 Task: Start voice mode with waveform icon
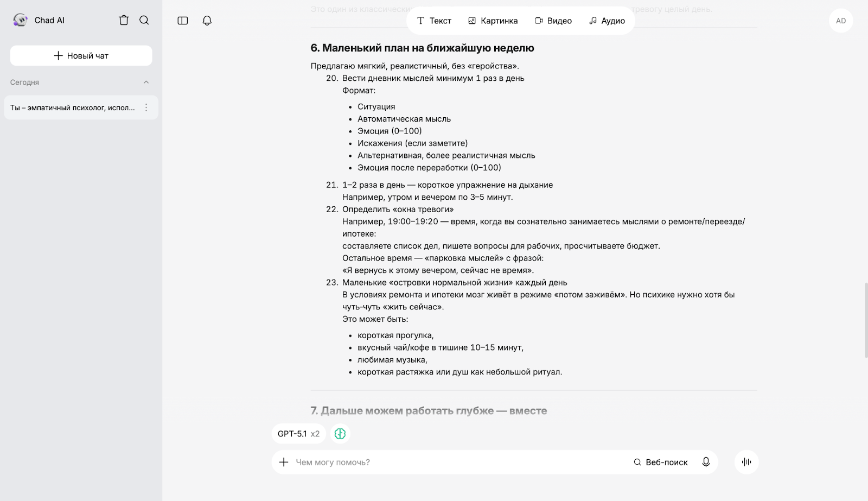click(746, 462)
